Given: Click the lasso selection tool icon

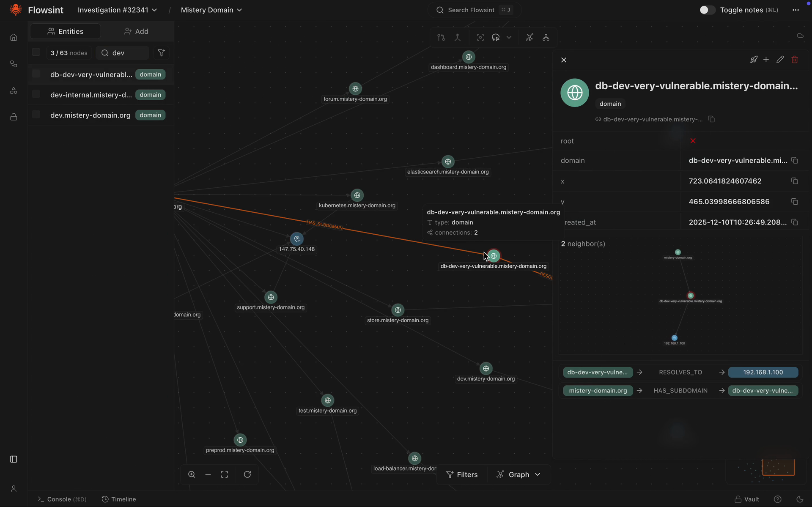Looking at the screenshot, I should pyautogui.click(x=496, y=38).
